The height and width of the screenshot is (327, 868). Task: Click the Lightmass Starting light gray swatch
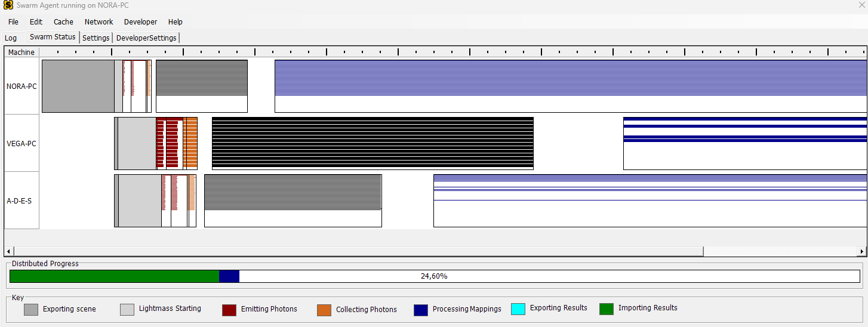[x=127, y=310]
